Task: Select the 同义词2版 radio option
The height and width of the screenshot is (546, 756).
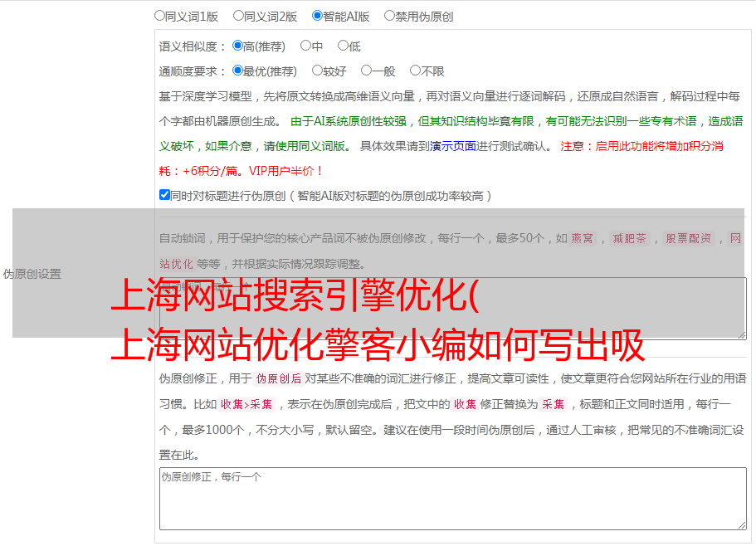Action: click(x=238, y=16)
